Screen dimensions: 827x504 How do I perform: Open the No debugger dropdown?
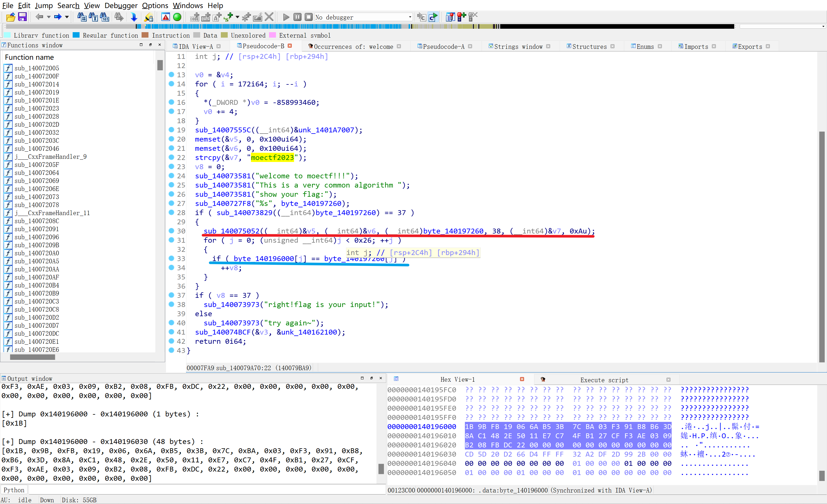point(410,17)
